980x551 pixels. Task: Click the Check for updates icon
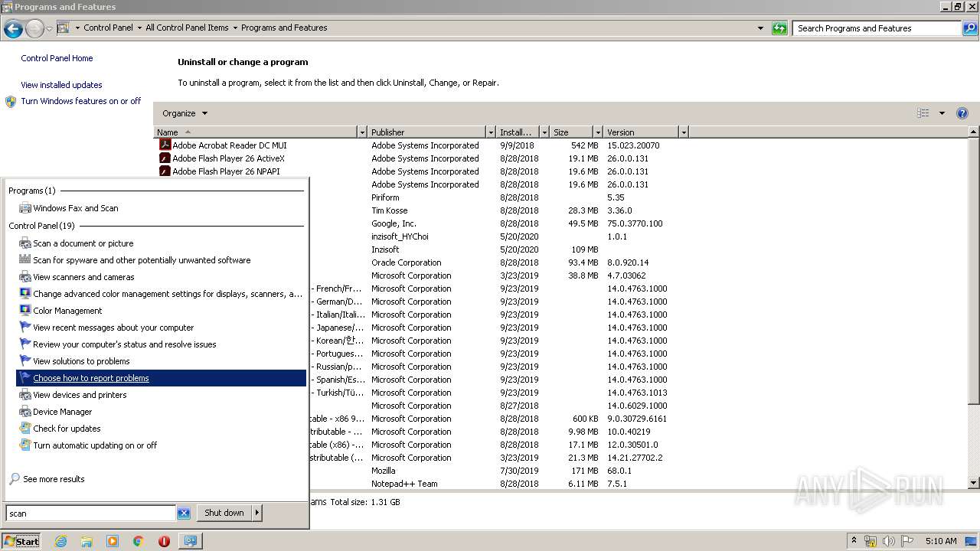[x=25, y=429]
